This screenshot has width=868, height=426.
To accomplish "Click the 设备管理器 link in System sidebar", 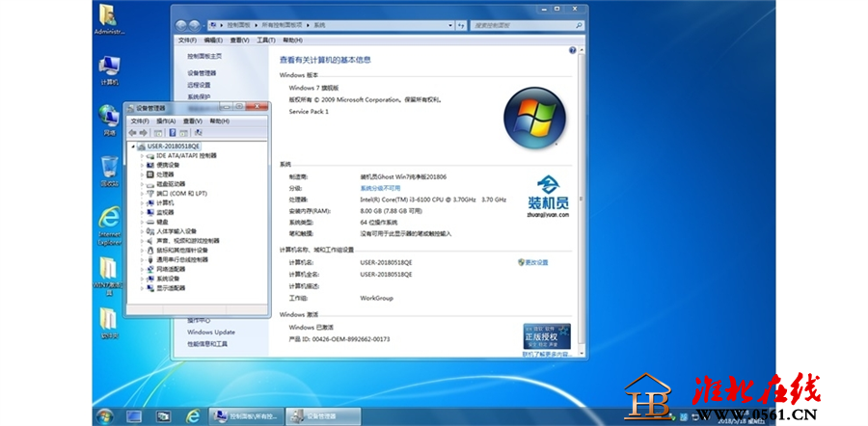I will (x=202, y=73).
